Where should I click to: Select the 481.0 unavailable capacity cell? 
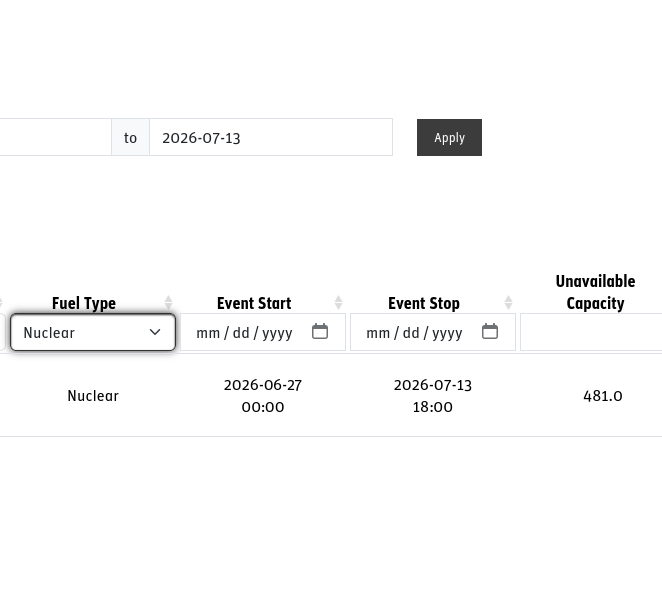602,396
